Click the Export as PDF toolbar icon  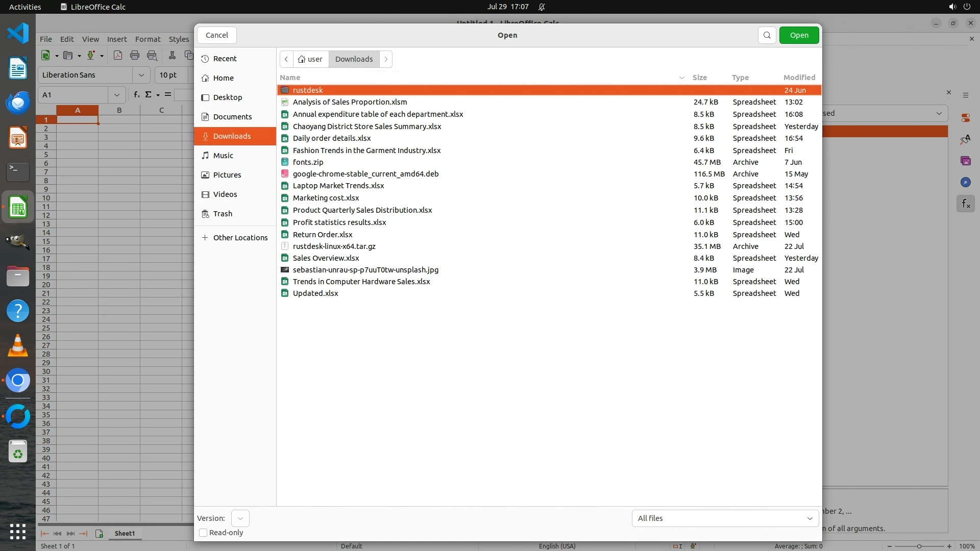coord(118,56)
